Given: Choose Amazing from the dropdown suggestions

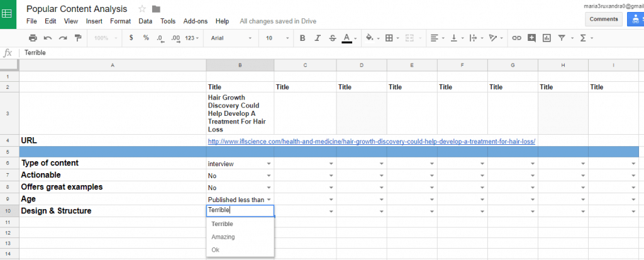Looking at the screenshot, I should [x=223, y=237].
